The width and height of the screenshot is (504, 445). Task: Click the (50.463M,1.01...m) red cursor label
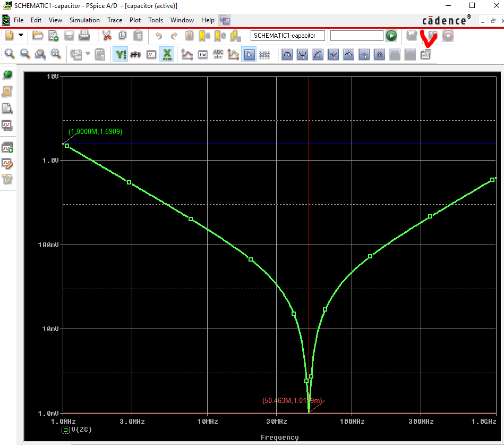pos(292,400)
